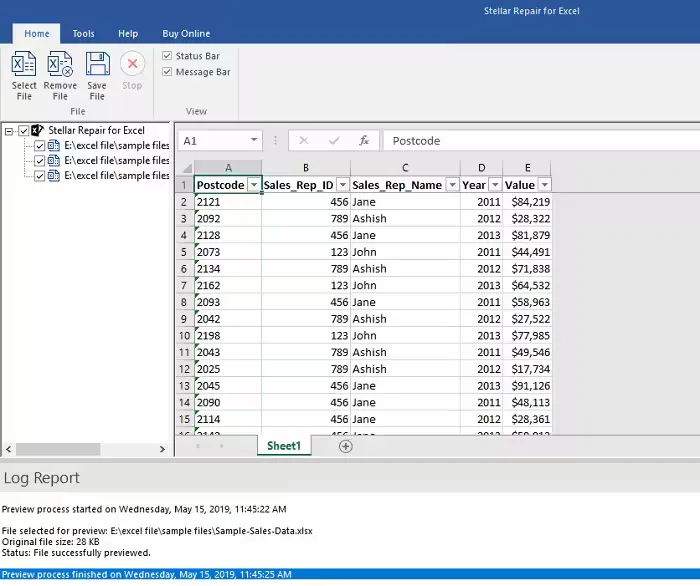
Task: Click cell with value $91,126
Action: point(527,386)
